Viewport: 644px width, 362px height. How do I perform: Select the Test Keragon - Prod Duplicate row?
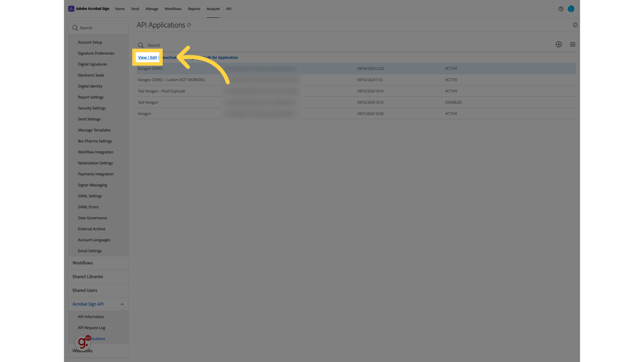(x=356, y=91)
